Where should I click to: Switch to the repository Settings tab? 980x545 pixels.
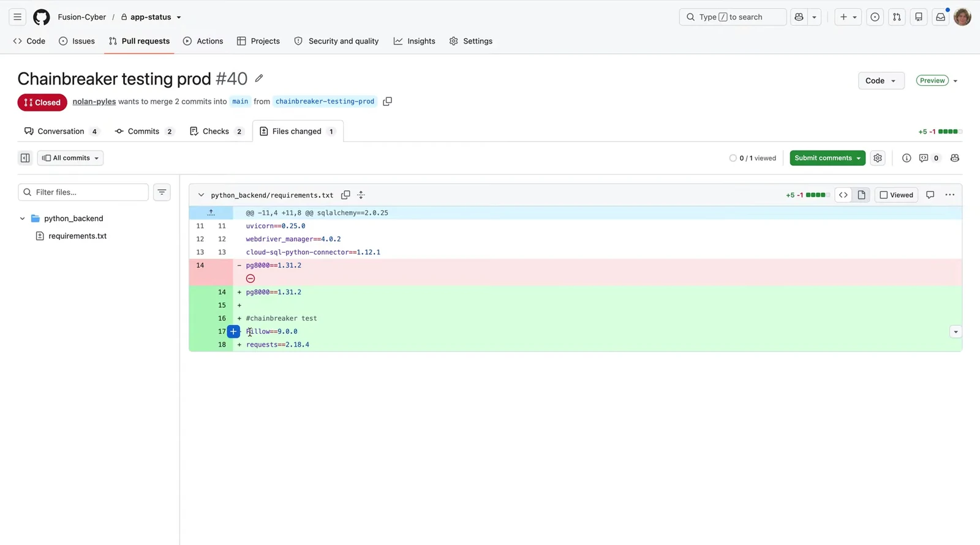click(471, 41)
